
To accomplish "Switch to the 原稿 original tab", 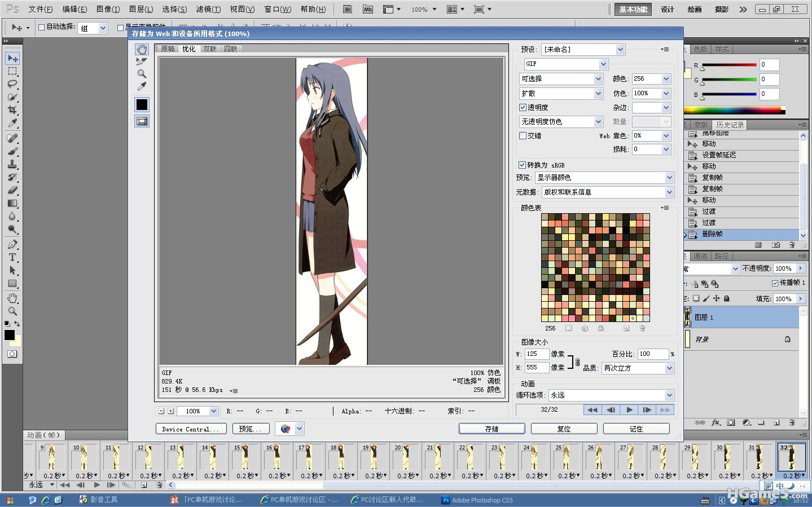I will pos(168,49).
